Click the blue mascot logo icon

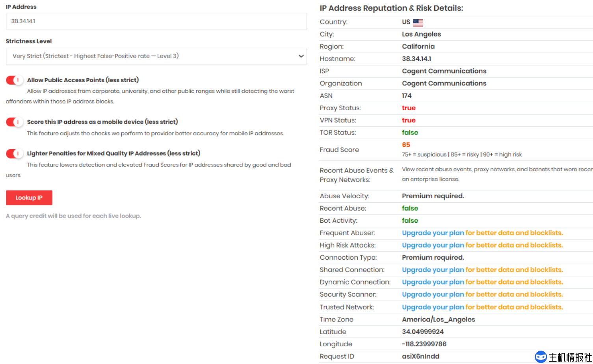point(541,357)
